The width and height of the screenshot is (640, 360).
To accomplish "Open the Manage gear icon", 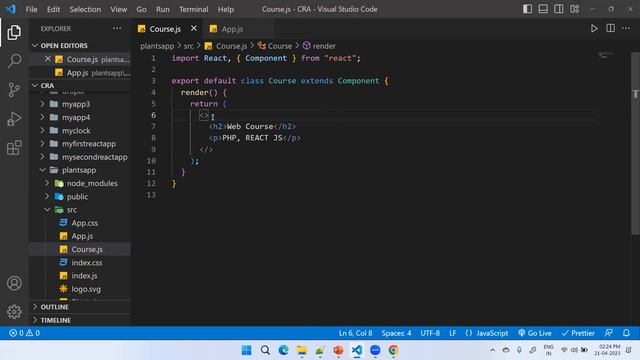I will pos(14,311).
